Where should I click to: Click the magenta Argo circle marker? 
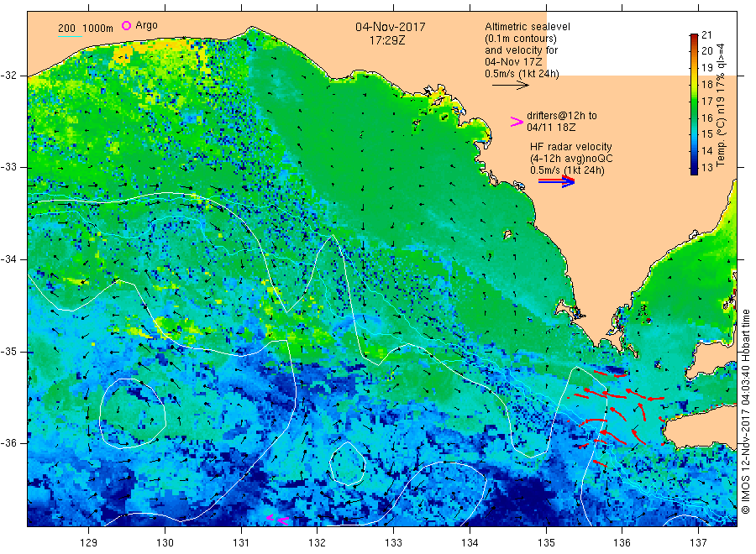pos(126,25)
